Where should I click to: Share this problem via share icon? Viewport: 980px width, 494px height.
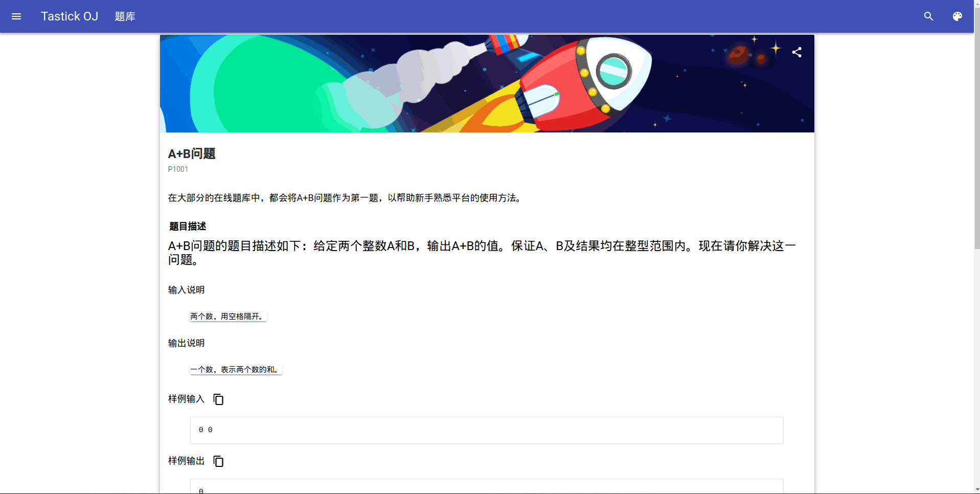click(x=796, y=52)
